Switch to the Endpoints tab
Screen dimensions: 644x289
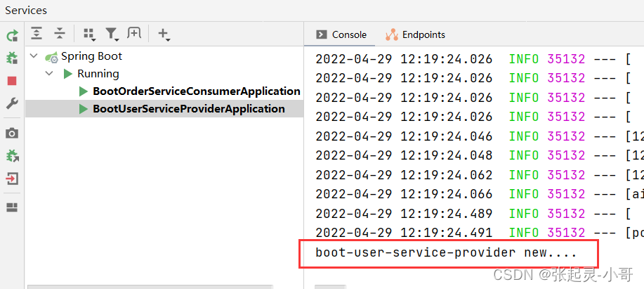(x=415, y=34)
